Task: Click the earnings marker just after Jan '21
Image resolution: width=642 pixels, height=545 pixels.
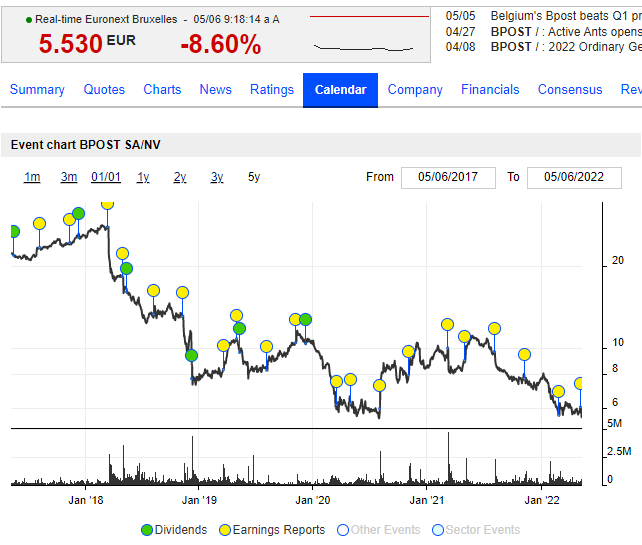Action: point(448,325)
